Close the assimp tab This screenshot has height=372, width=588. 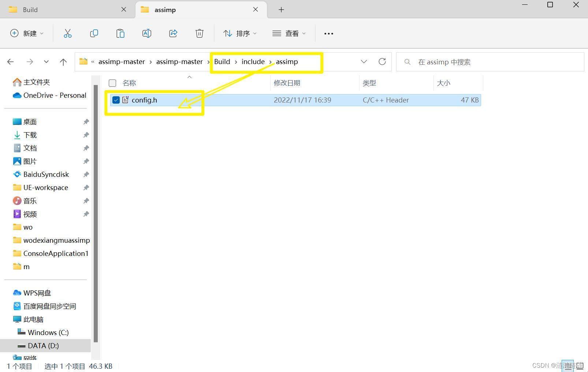pyautogui.click(x=256, y=10)
